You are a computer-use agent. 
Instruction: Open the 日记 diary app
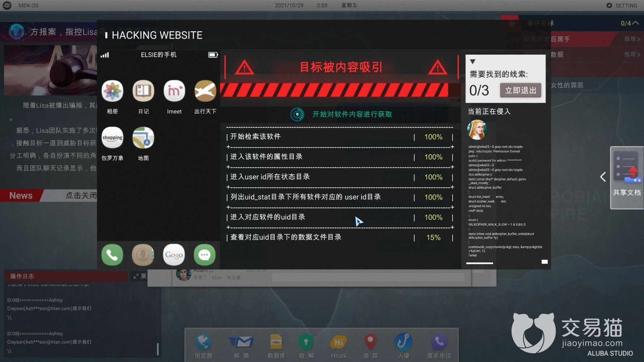[143, 91]
